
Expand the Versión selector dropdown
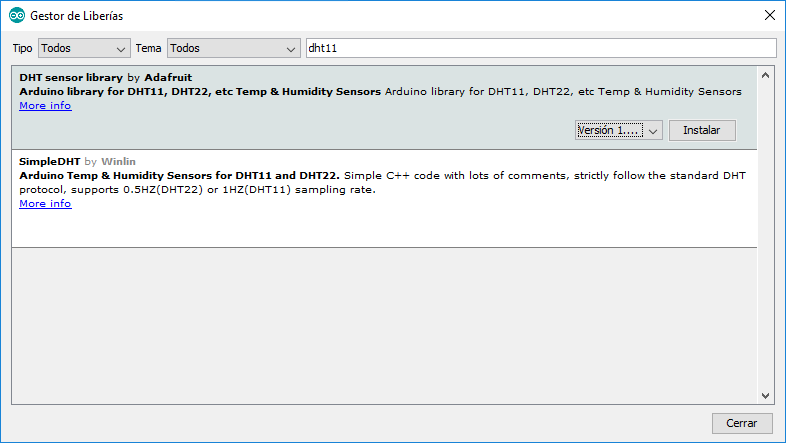[x=619, y=130]
